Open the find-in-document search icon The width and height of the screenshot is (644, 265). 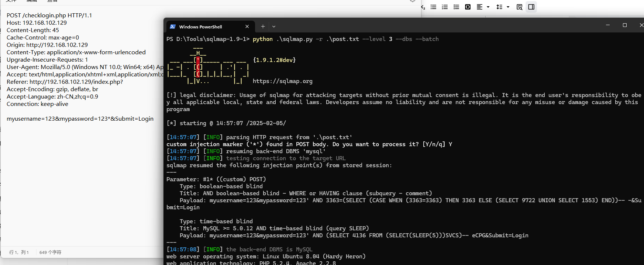click(x=519, y=7)
